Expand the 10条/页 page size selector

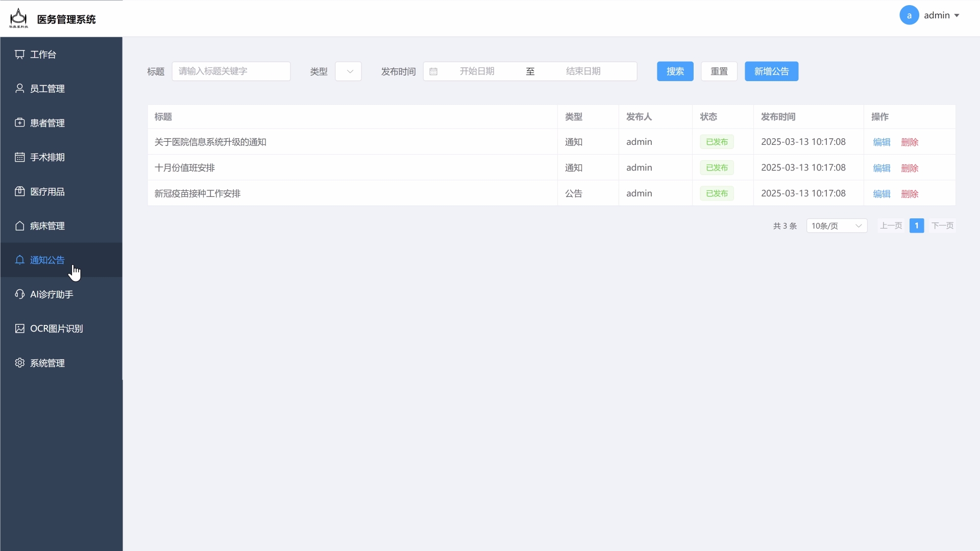tap(837, 226)
